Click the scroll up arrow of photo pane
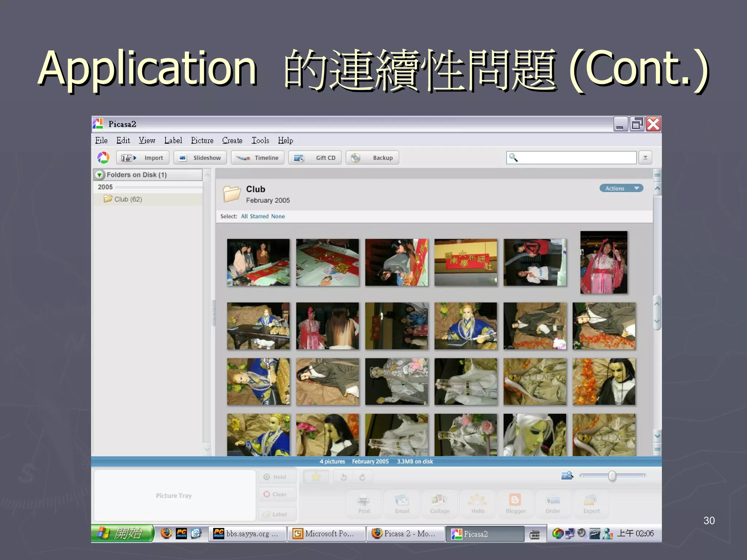747x560 pixels. pyautogui.click(x=657, y=188)
